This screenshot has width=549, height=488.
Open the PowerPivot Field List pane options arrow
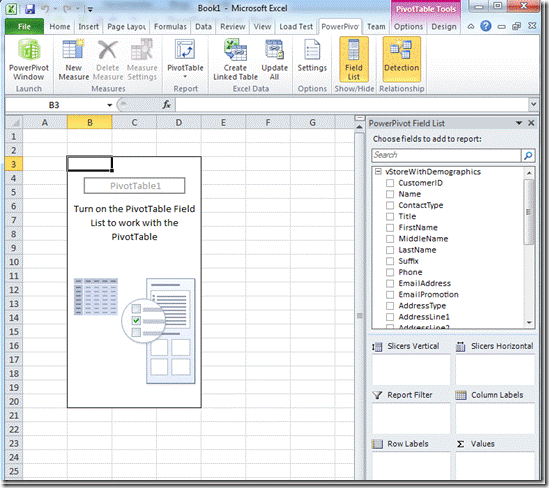pos(519,123)
